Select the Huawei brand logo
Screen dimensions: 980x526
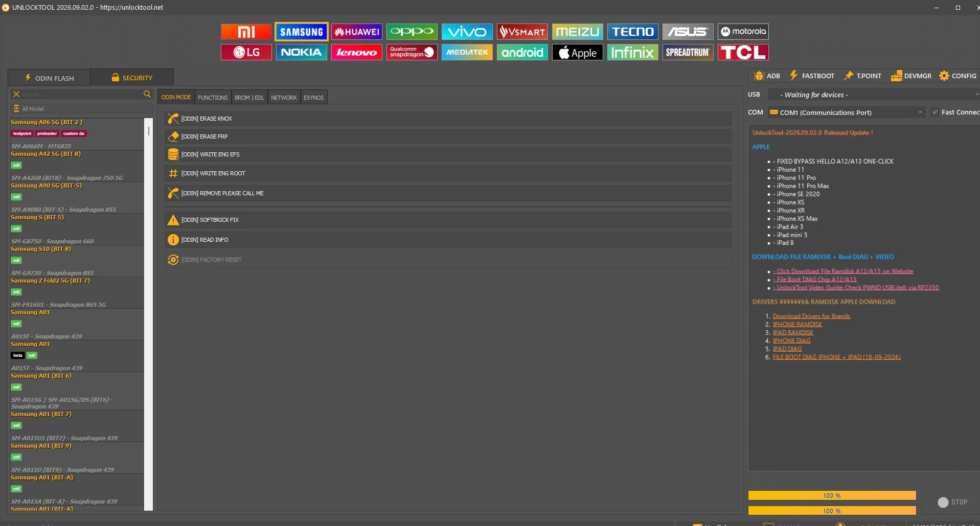click(x=356, y=32)
